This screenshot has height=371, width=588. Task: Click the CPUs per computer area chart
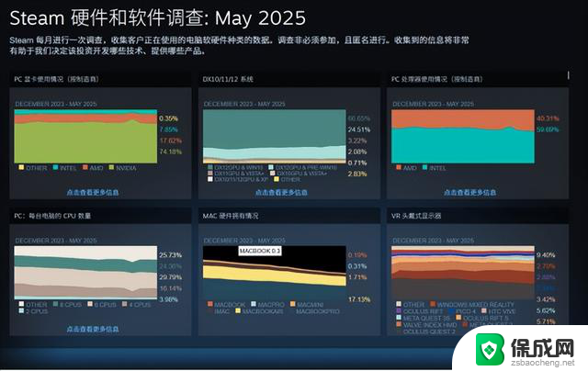pos(85,273)
